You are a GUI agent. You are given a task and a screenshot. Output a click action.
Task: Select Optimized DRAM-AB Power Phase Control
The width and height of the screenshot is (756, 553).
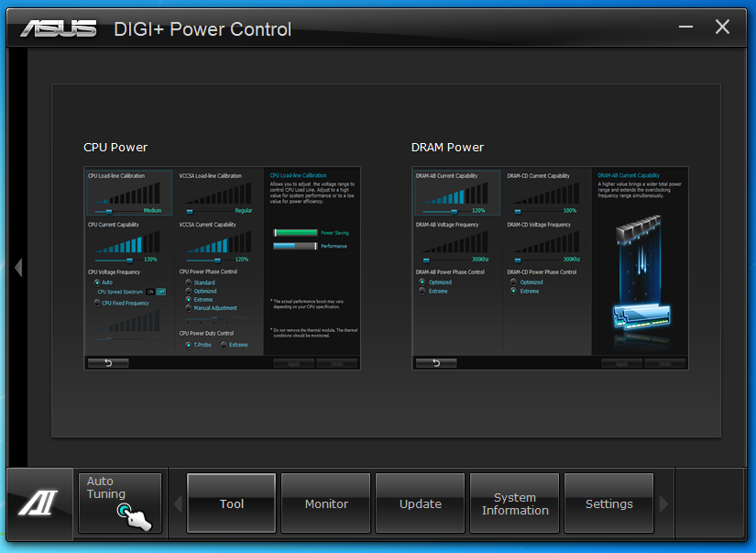(422, 282)
